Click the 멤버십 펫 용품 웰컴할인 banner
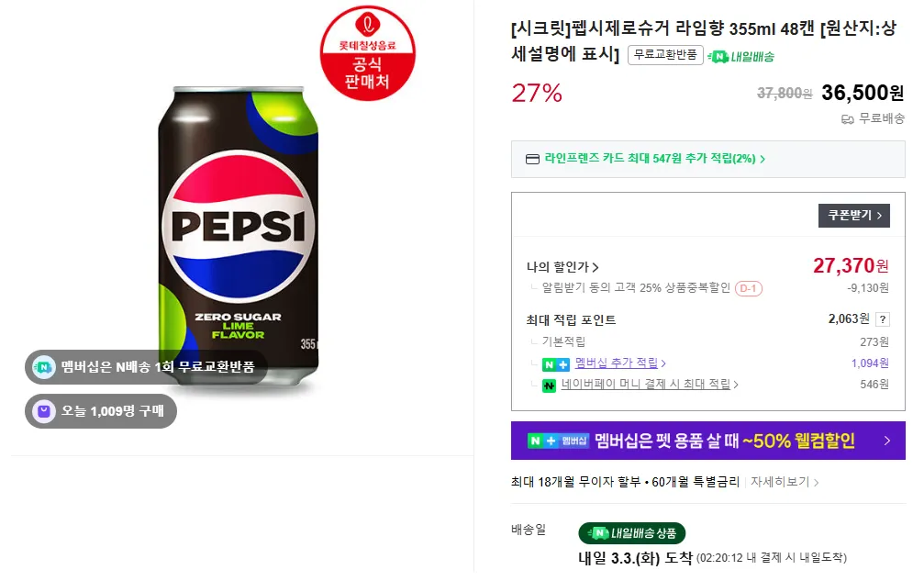This screenshot has height=581, width=924. point(707,441)
